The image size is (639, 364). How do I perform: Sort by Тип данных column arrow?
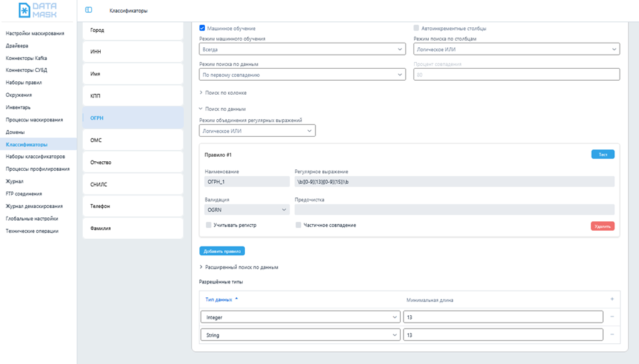pos(236,299)
